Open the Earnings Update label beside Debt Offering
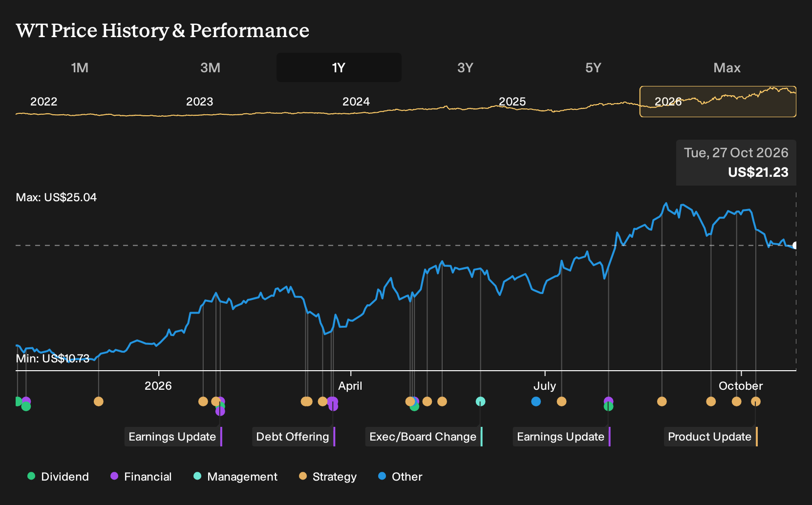The height and width of the screenshot is (505, 812). tap(173, 437)
